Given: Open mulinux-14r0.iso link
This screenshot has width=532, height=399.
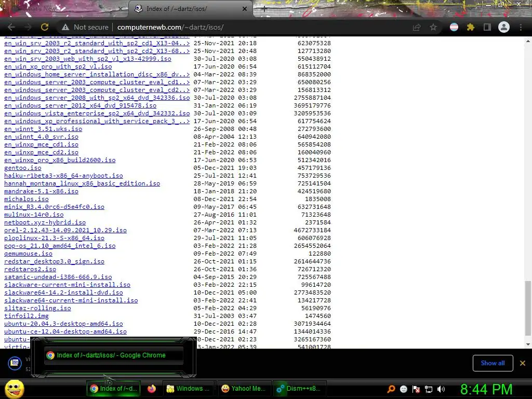Looking at the screenshot, I should coord(34,215).
